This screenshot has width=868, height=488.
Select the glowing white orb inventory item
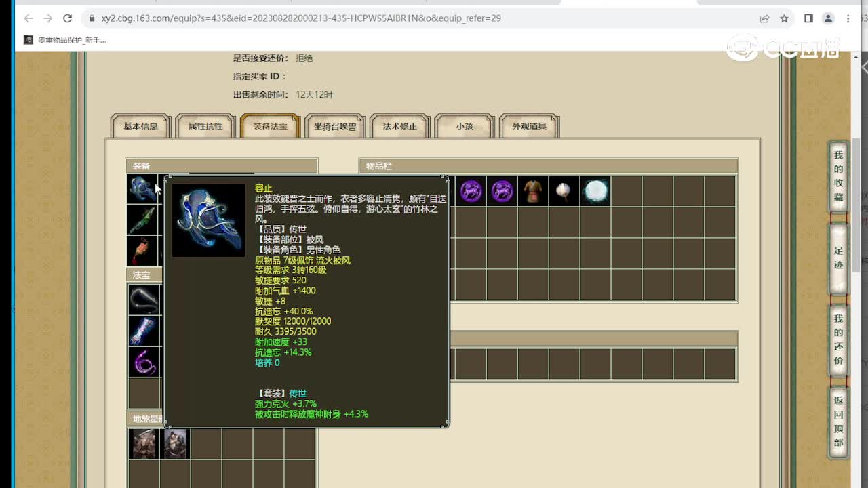pyautogui.click(x=596, y=191)
